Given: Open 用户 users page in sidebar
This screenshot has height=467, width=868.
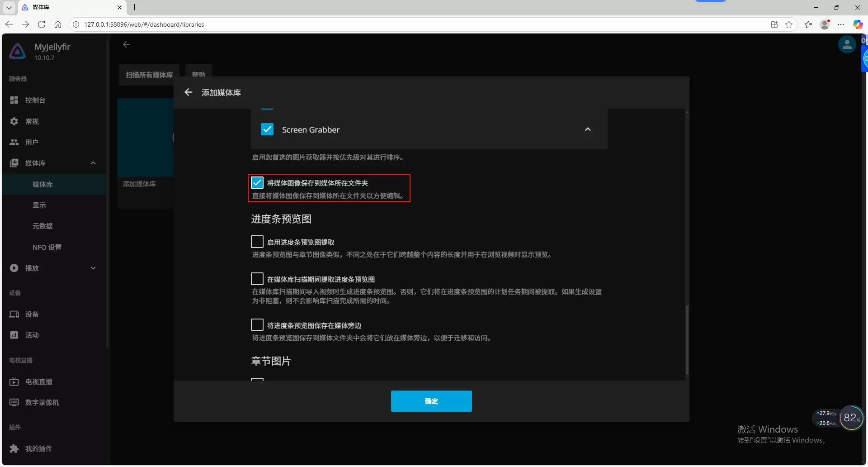Looking at the screenshot, I should click(x=14, y=142).
